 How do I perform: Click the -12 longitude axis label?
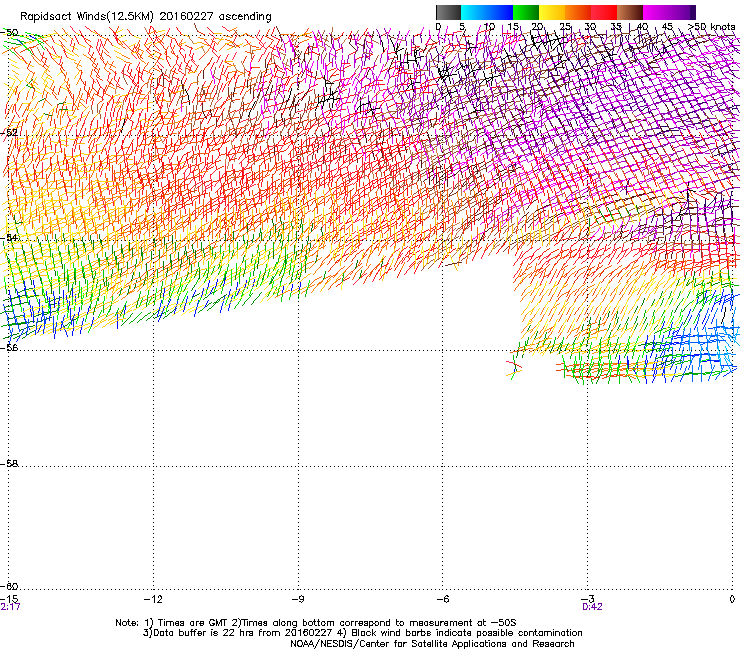coord(153,599)
